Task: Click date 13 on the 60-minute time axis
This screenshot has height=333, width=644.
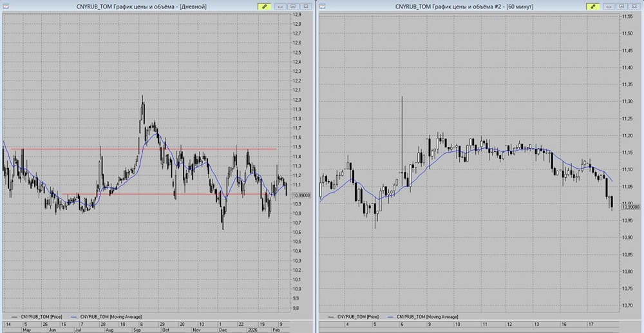Action: click(535, 324)
